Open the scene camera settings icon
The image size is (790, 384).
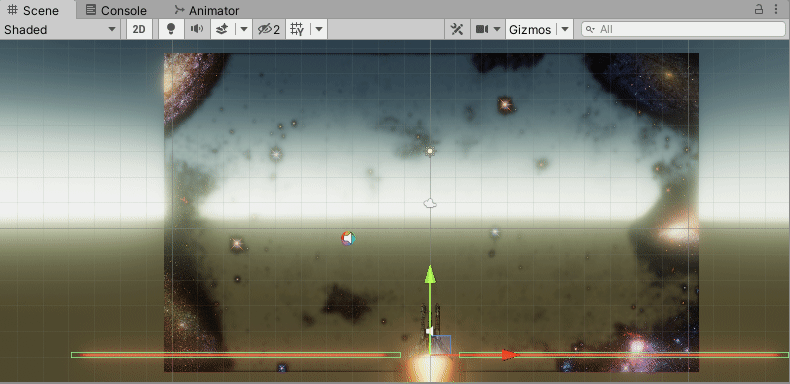(482, 30)
